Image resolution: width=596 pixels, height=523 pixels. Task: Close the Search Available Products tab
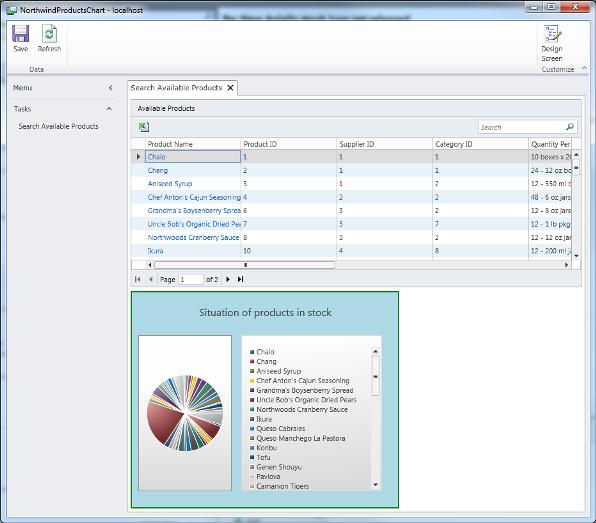coord(230,88)
